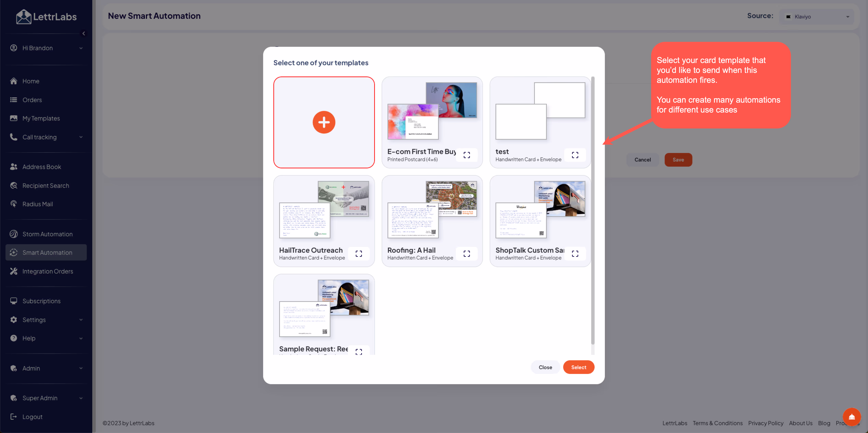Click the Select button in the dialog

pos(579,367)
